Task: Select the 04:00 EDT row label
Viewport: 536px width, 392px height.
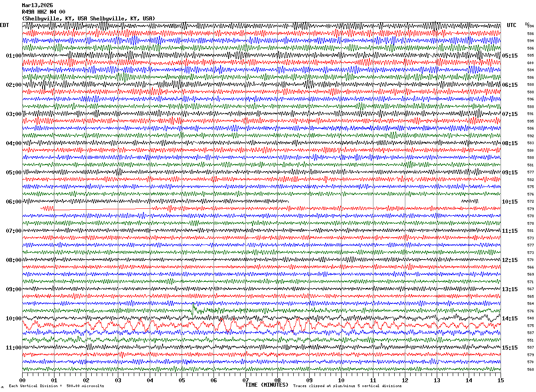Action: coord(14,143)
